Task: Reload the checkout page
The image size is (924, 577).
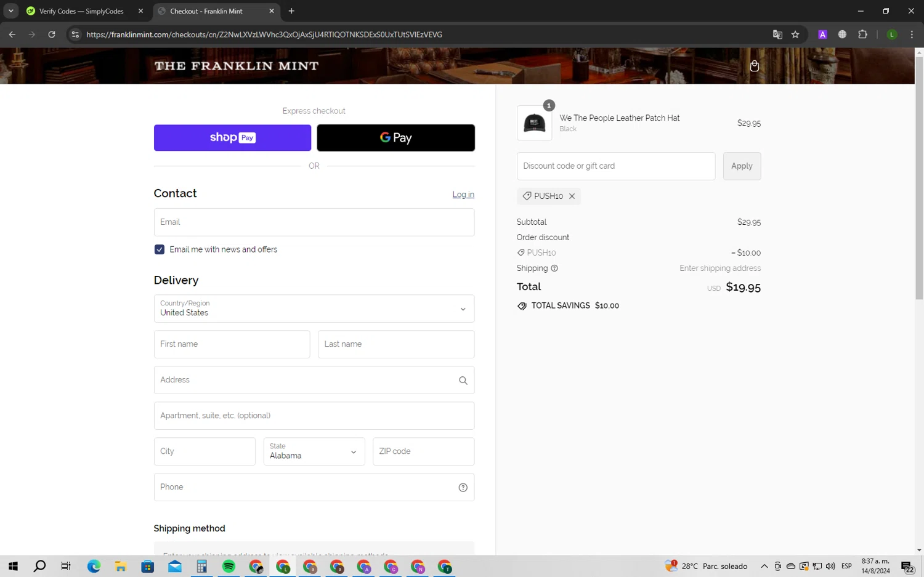Action: pos(52,34)
